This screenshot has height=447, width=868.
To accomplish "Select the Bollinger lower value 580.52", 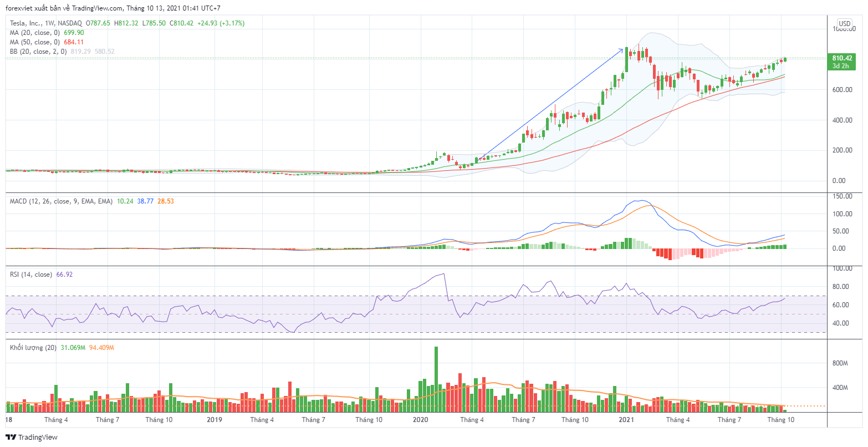I will 104,52.
